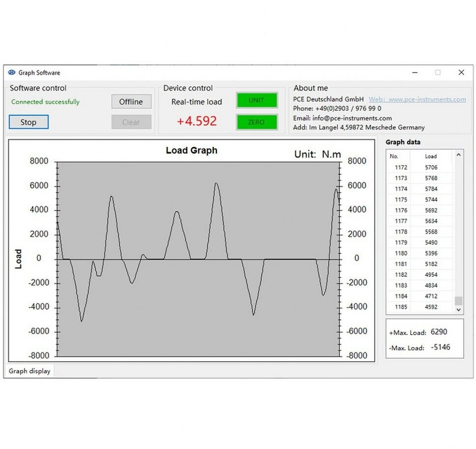The height and width of the screenshot is (449, 476).
Task: Select row 1173 in Graph data
Action: pyautogui.click(x=420, y=178)
